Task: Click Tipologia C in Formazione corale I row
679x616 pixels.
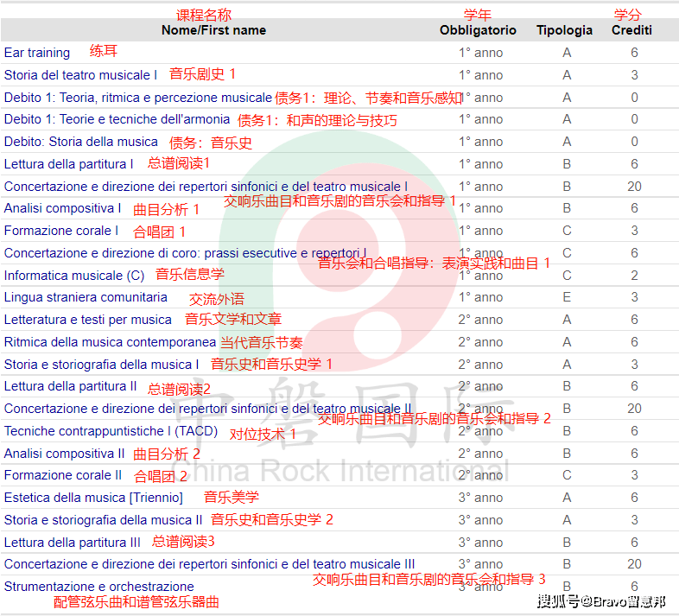Action: tap(567, 231)
